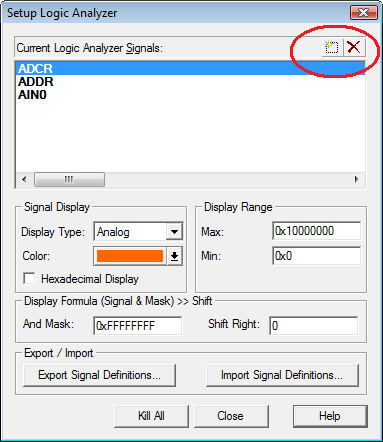
Task: Click the orange Color swatch
Action: pos(130,256)
